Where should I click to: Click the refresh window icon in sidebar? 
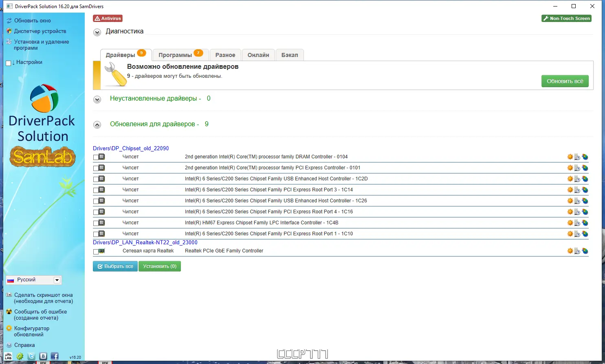[x=9, y=20]
